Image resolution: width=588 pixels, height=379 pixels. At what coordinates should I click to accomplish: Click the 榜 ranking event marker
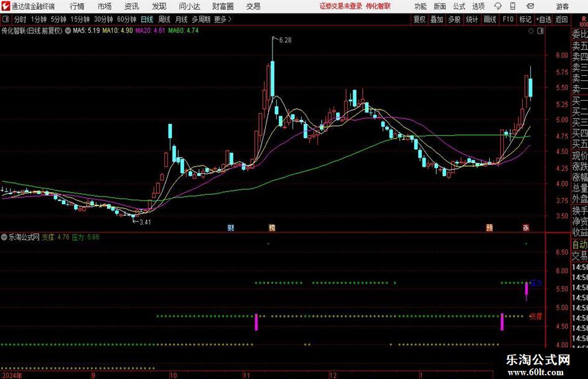tap(272, 227)
